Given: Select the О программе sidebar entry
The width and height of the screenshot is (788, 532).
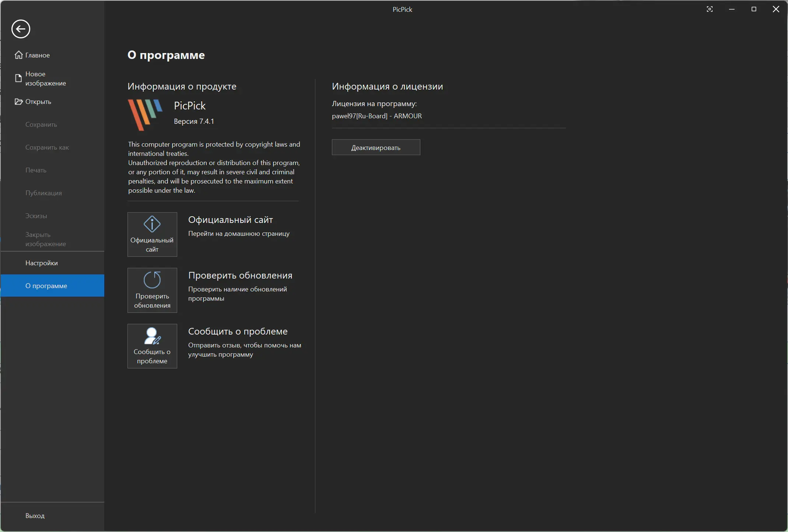Looking at the screenshot, I should (x=46, y=286).
